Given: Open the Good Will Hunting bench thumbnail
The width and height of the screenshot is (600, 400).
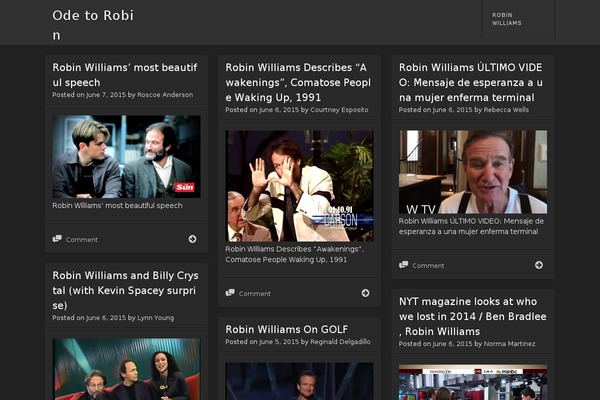Looking at the screenshot, I should click(126, 157).
